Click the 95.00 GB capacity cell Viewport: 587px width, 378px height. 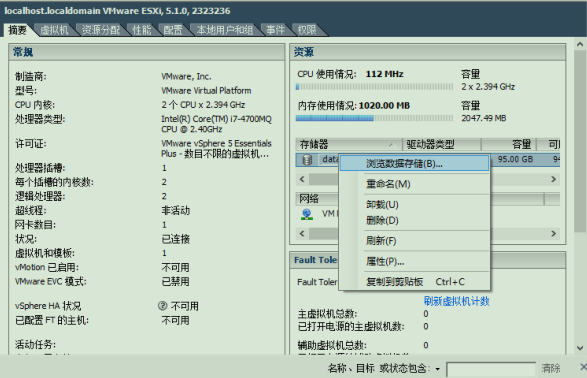pyautogui.click(x=515, y=159)
